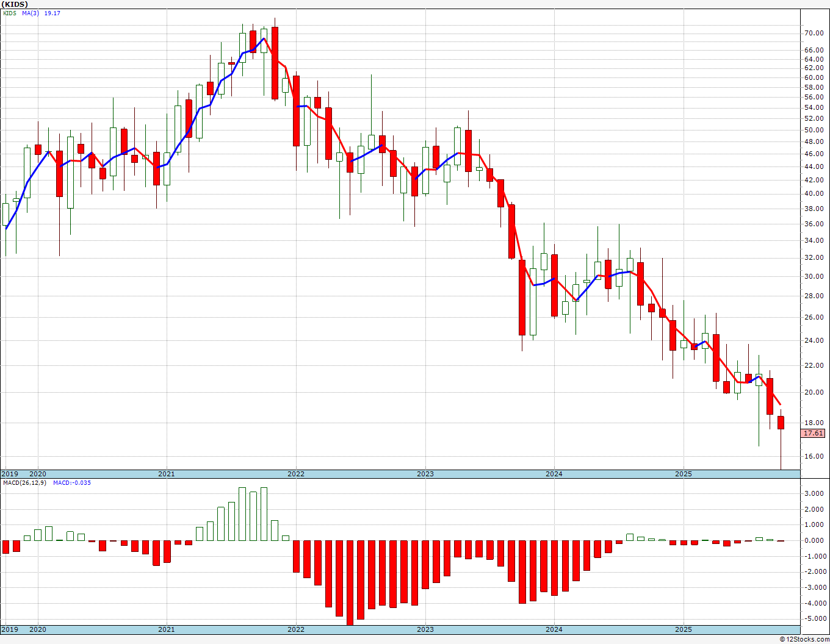Click the 0.000 MACD axis label
The image size is (830, 644).
click(x=815, y=540)
